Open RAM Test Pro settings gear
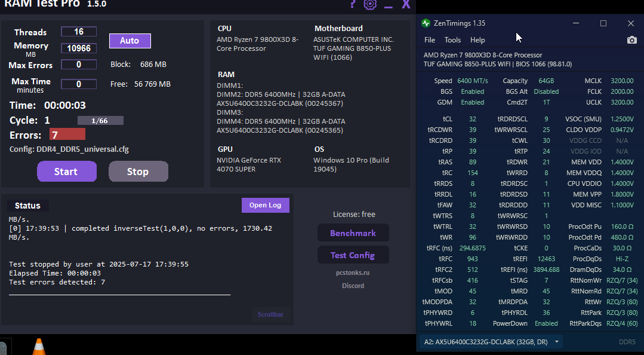This screenshot has width=644, height=355. (370, 4)
